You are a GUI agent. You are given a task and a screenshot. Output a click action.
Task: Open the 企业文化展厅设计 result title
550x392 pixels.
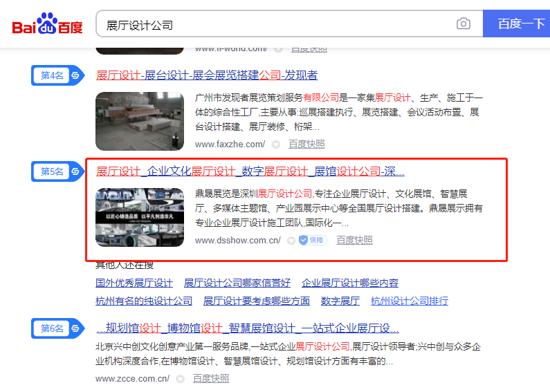pos(250,171)
